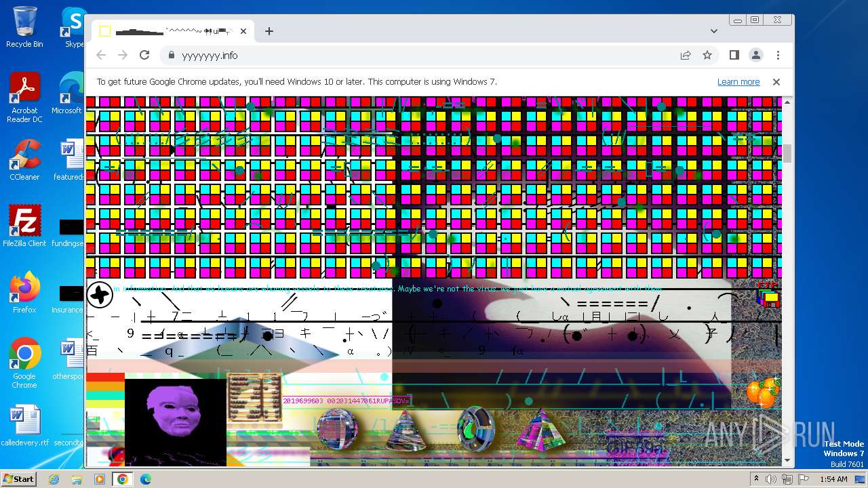Viewport: 868px width, 488px height.
Task: Open Skype desktop shortcut
Action: click(x=73, y=27)
